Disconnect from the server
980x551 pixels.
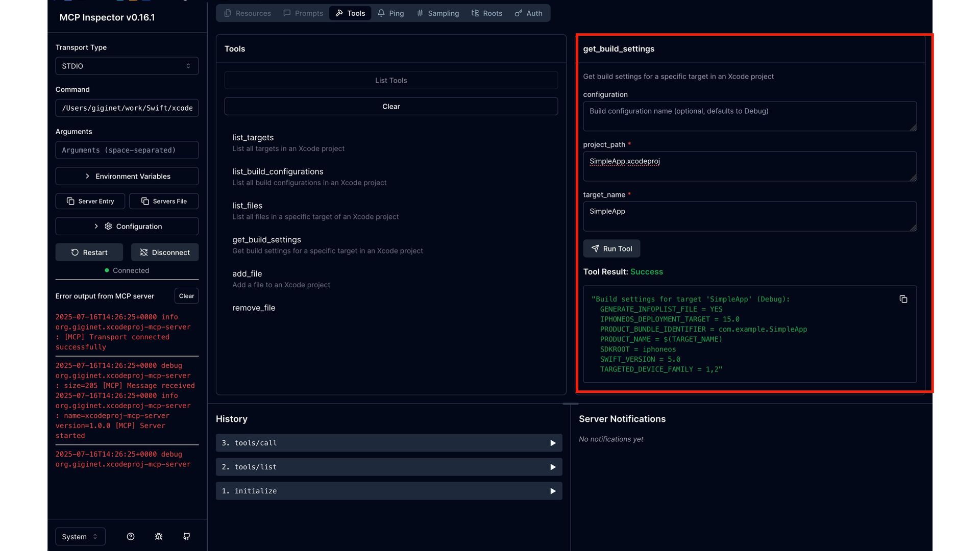pyautogui.click(x=165, y=252)
